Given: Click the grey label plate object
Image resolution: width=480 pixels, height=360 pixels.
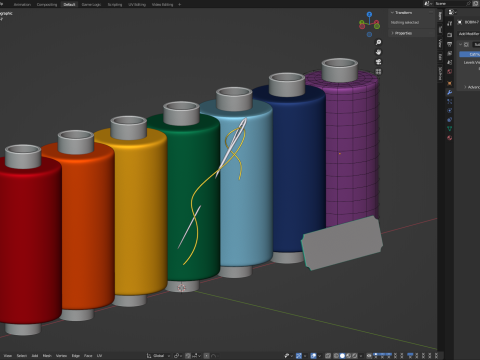Looking at the screenshot, I should click(x=342, y=243).
